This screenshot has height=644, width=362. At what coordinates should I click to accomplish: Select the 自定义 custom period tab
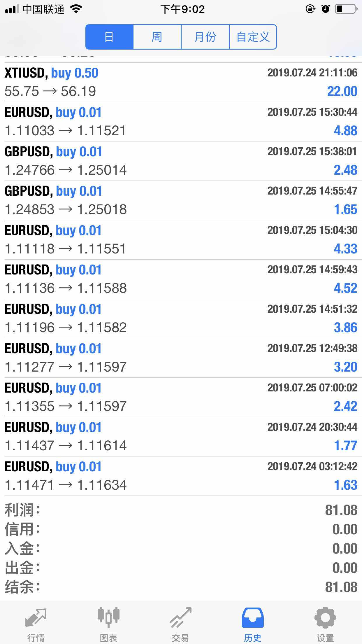tap(253, 37)
